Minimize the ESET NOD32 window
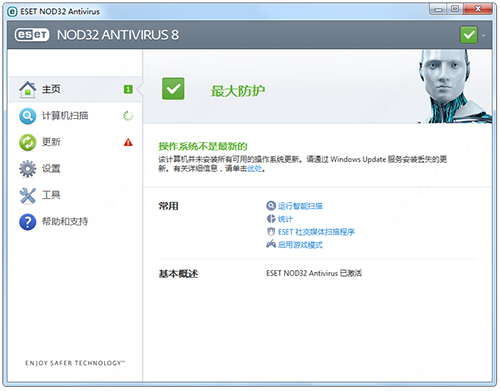This screenshot has height=391, width=500. [438, 9]
